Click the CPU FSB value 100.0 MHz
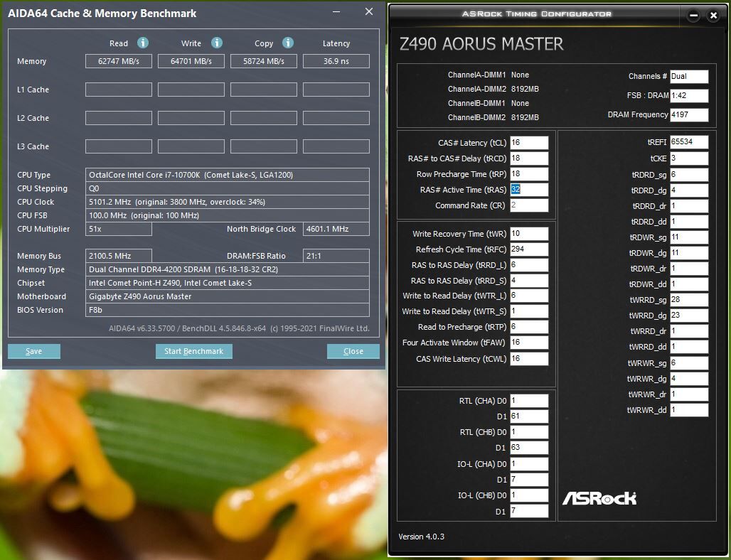The height and width of the screenshot is (560, 731). [228, 215]
